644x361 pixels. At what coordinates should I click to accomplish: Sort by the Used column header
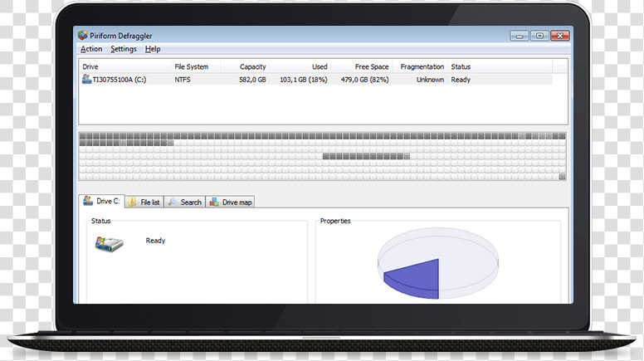(300, 66)
